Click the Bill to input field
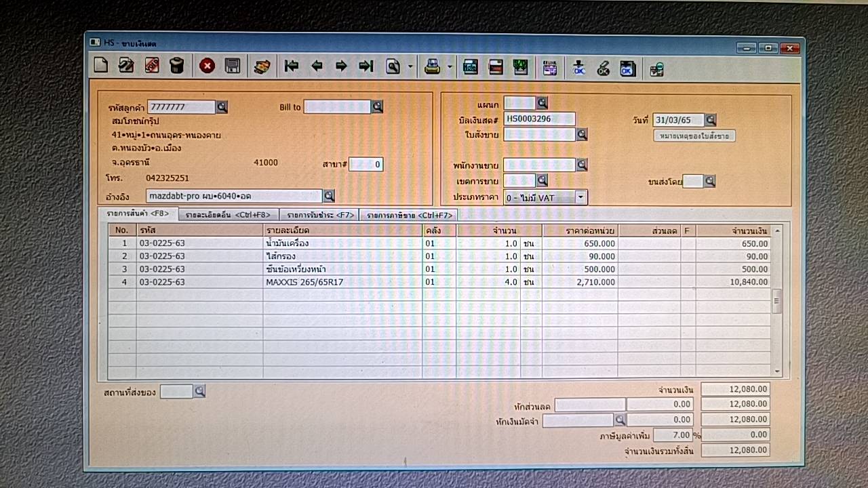868x488 pixels. coord(337,107)
